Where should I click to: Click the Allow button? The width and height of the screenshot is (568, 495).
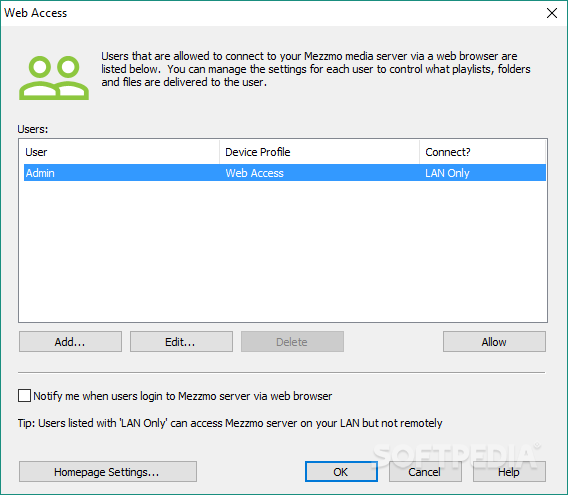[494, 341]
